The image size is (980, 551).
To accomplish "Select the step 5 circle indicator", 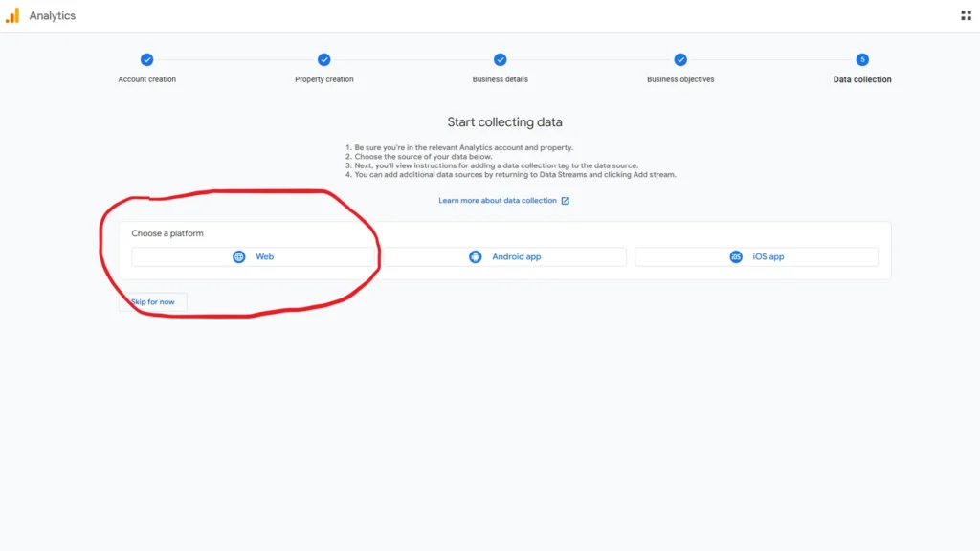I will (x=860, y=58).
